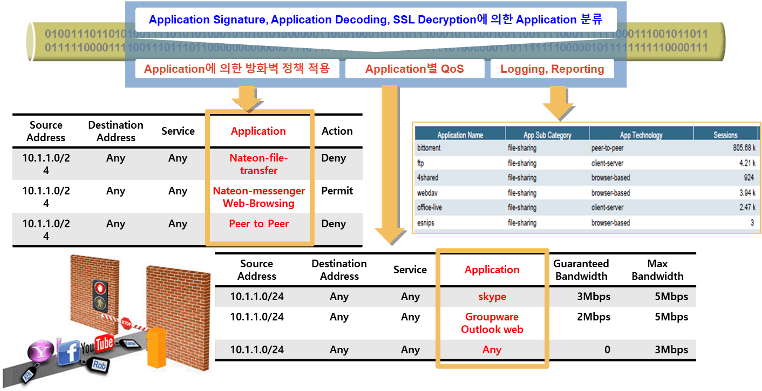Click the '3.94 k' sessions value

coord(747,193)
